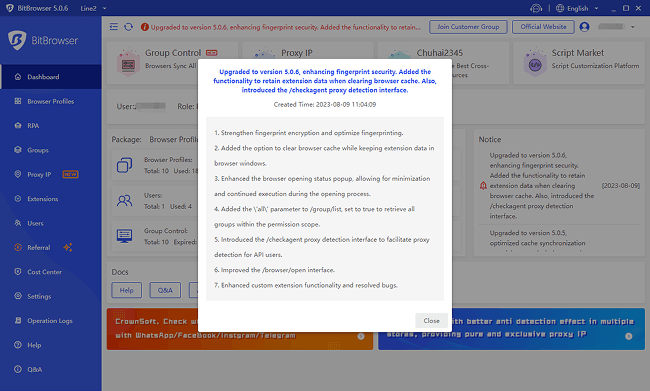Click the globe language icon
The image size is (650, 391).
pos(560,8)
